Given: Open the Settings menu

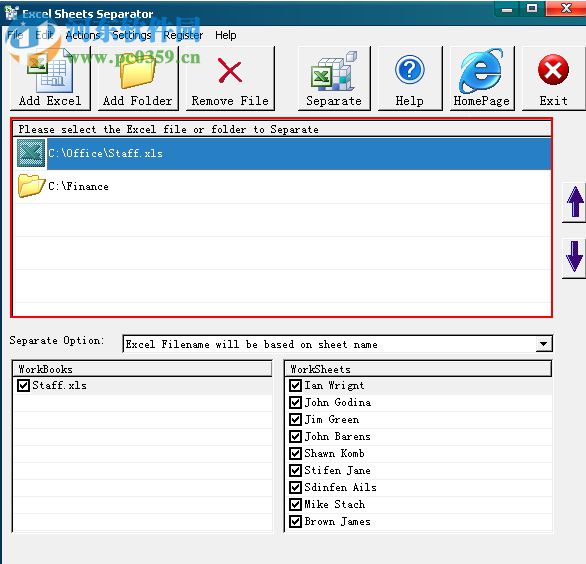Looking at the screenshot, I should tap(132, 35).
